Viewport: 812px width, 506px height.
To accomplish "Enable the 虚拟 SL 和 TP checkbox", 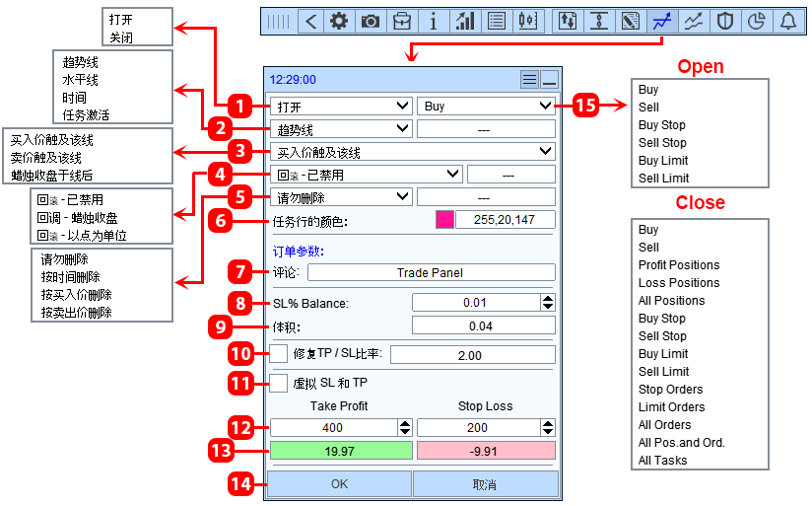I will (279, 383).
